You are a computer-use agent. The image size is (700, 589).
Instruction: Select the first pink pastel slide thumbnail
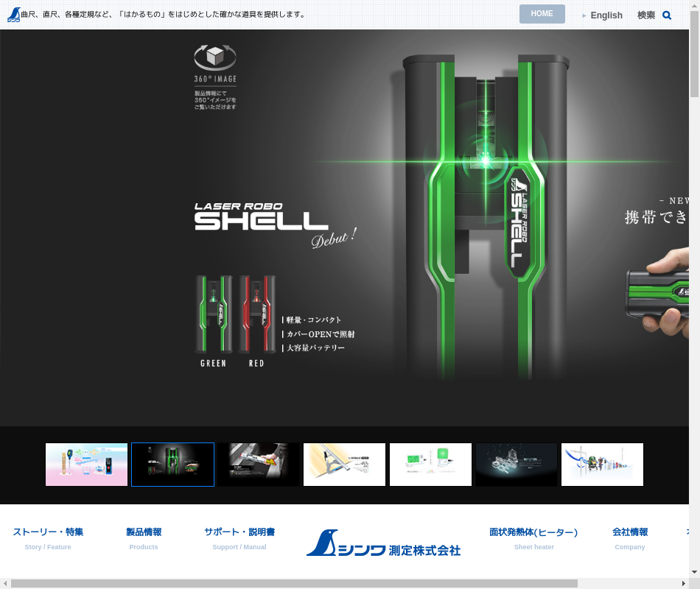pos(86,465)
